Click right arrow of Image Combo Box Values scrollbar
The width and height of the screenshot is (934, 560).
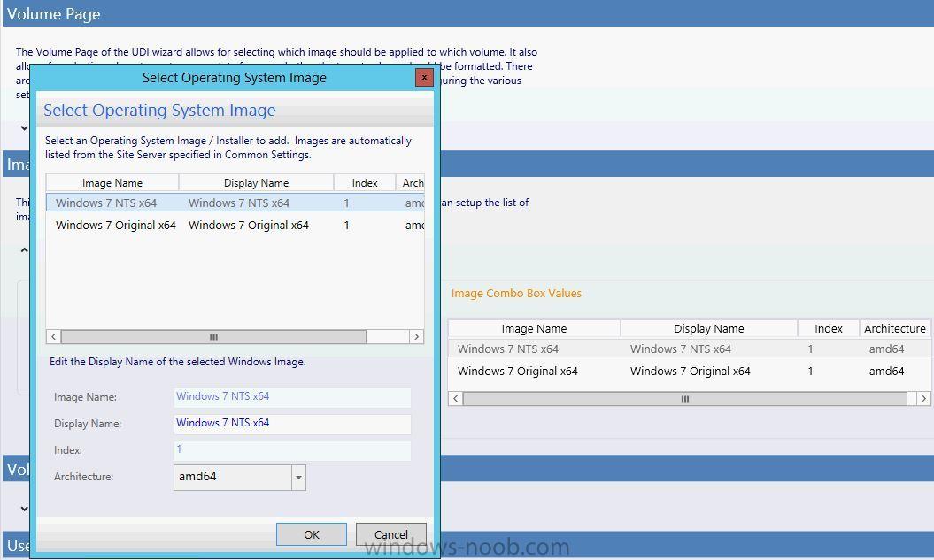point(923,398)
